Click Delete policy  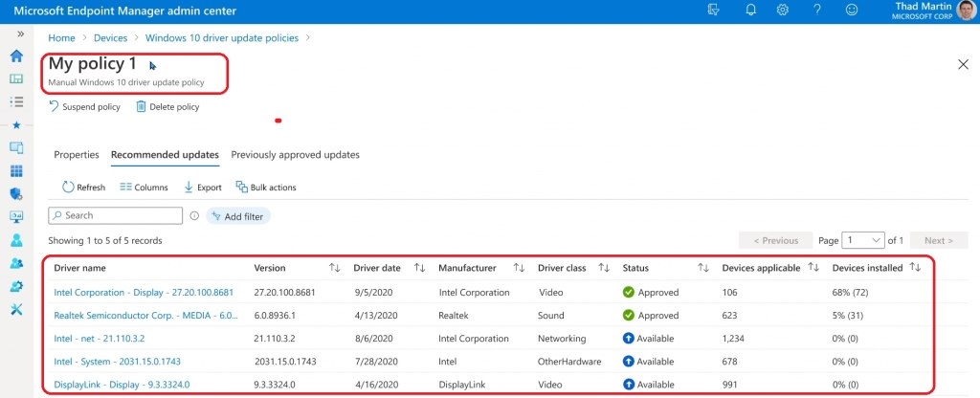(x=167, y=107)
